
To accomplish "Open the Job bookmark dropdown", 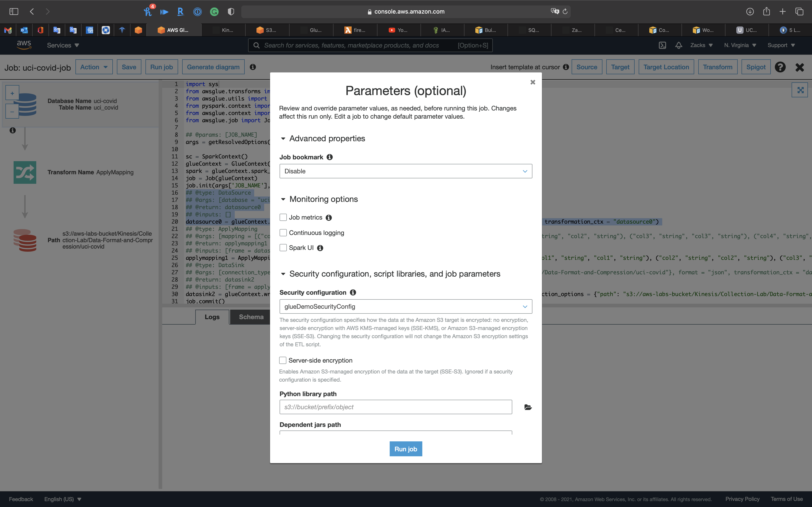I will pos(405,171).
